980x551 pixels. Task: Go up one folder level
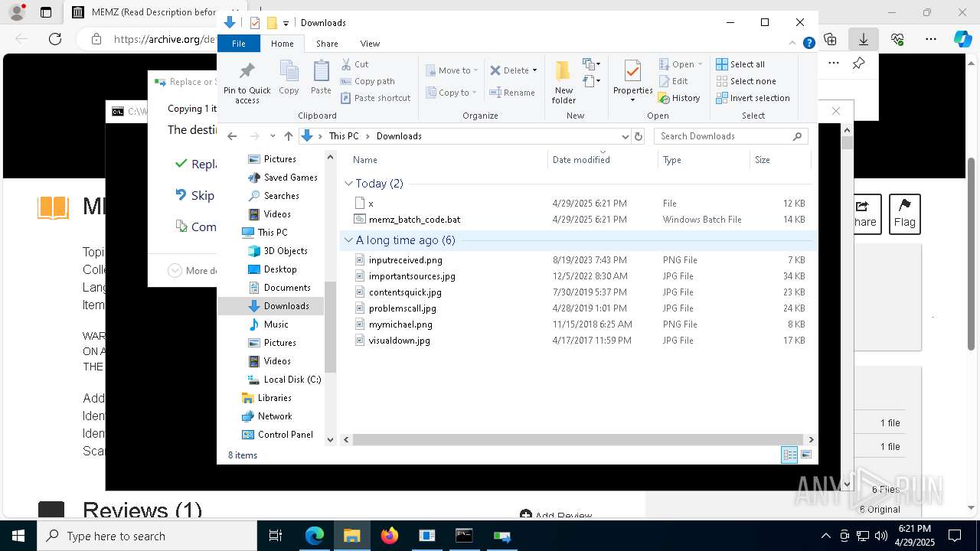[x=288, y=136]
